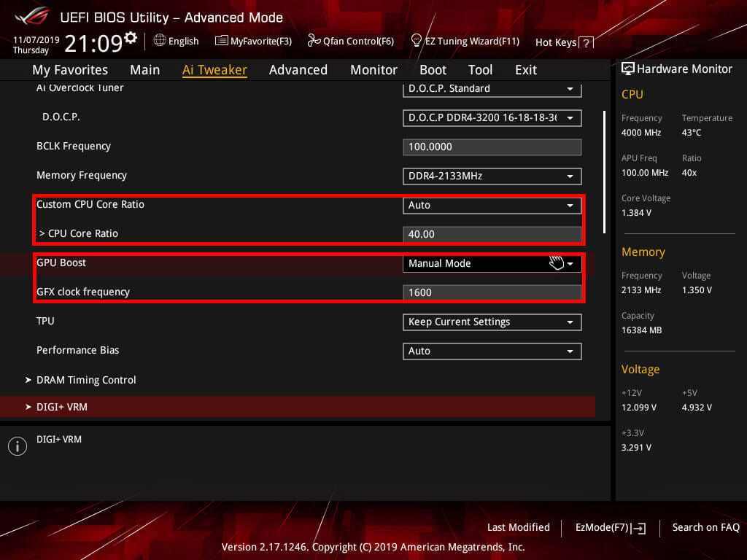The width and height of the screenshot is (747, 560).
Task: Click the globe language icon
Action: pyautogui.click(x=160, y=41)
